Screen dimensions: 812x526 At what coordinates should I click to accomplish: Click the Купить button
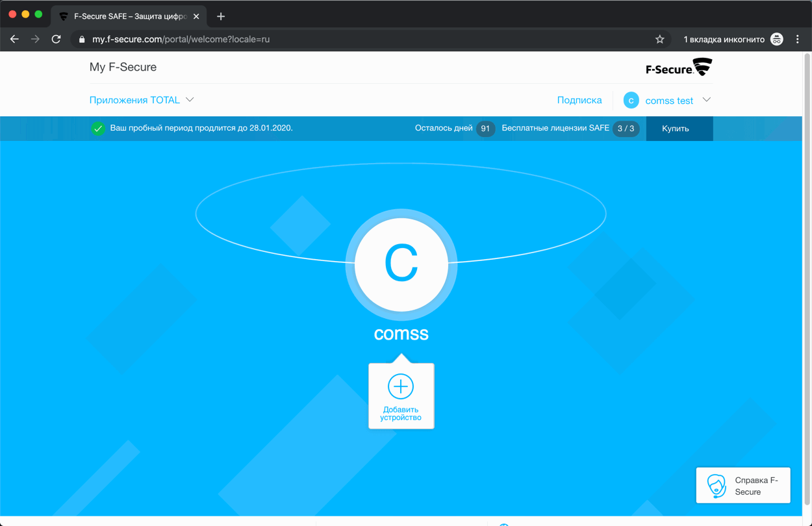679,129
